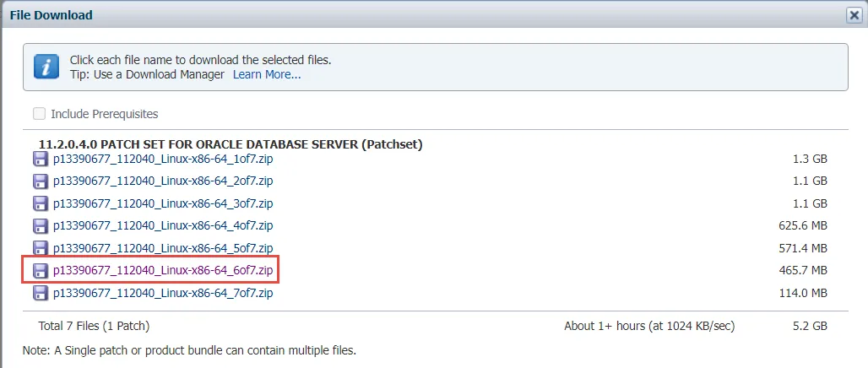Screen dimensions: 868x368
Task: Click the 625.6 MB file size value
Action: click(803, 226)
